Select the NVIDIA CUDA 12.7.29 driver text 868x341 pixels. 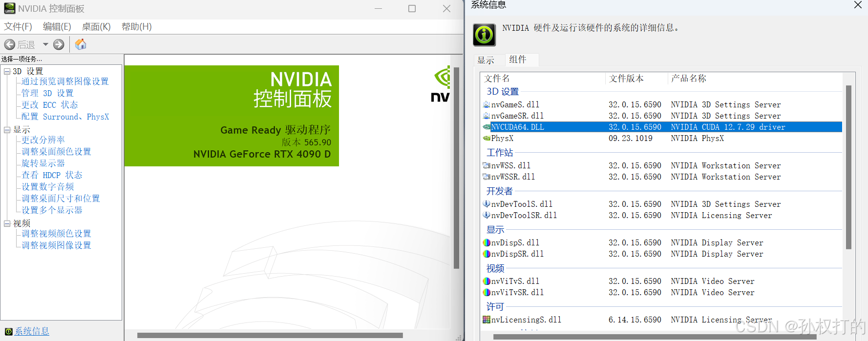coord(728,127)
